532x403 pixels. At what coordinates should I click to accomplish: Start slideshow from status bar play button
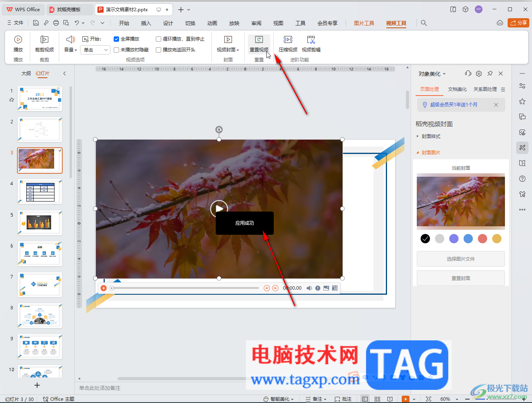(x=406, y=399)
